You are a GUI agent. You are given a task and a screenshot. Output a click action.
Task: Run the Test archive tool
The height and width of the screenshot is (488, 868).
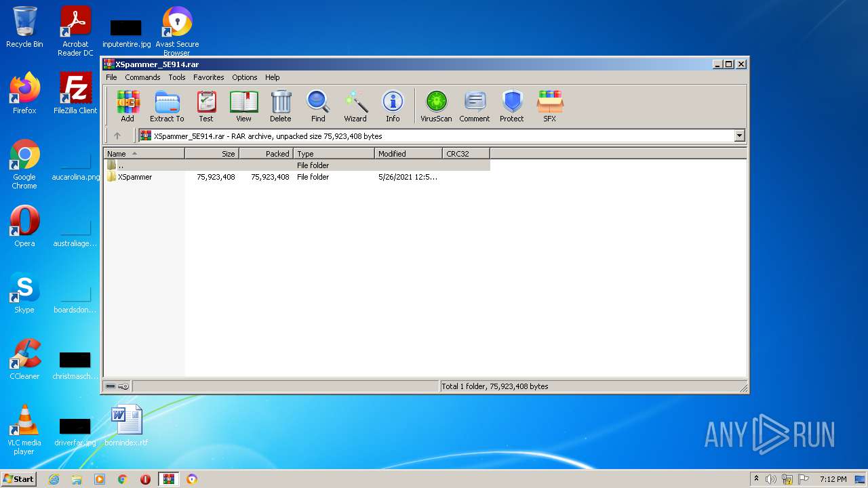click(206, 106)
